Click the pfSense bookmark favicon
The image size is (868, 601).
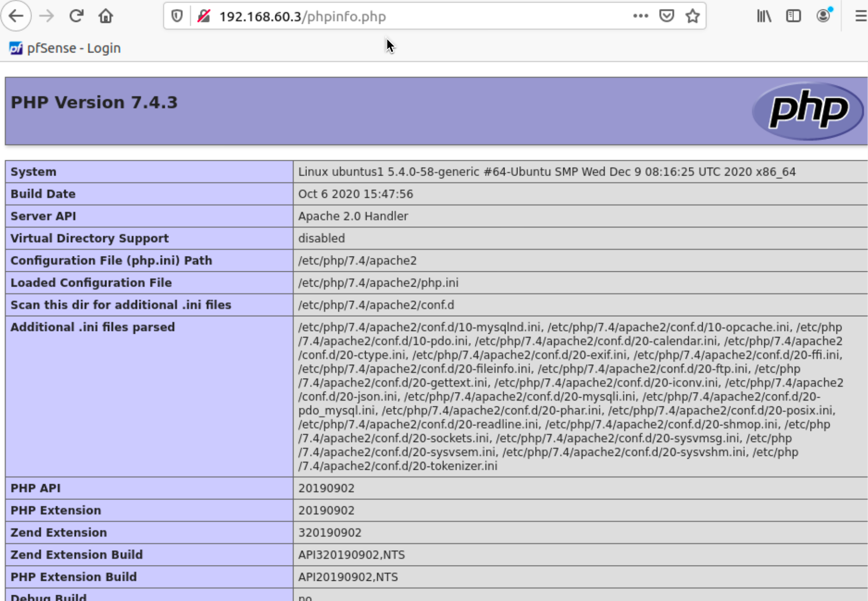[x=16, y=48]
